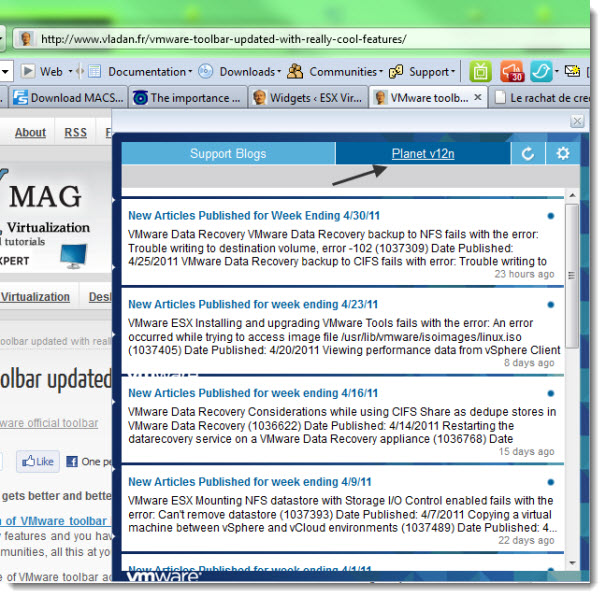
Task: Click The importance tab favicon
Action: (140, 98)
